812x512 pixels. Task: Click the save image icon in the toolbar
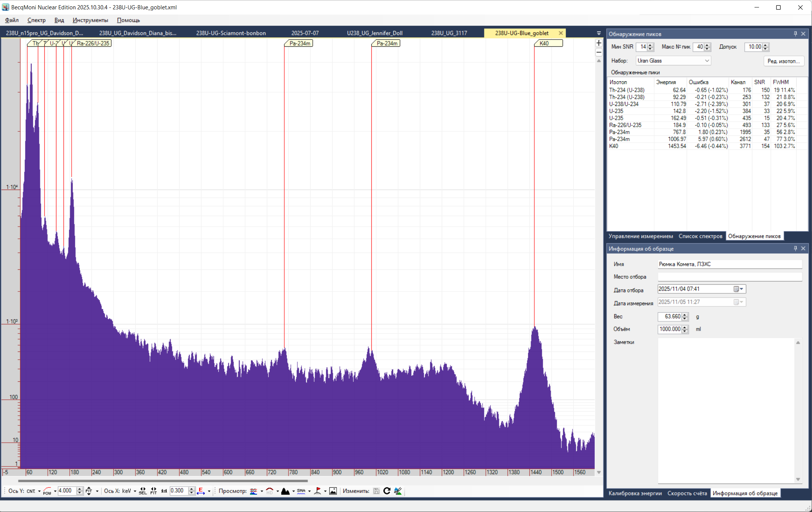coord(333,491)
